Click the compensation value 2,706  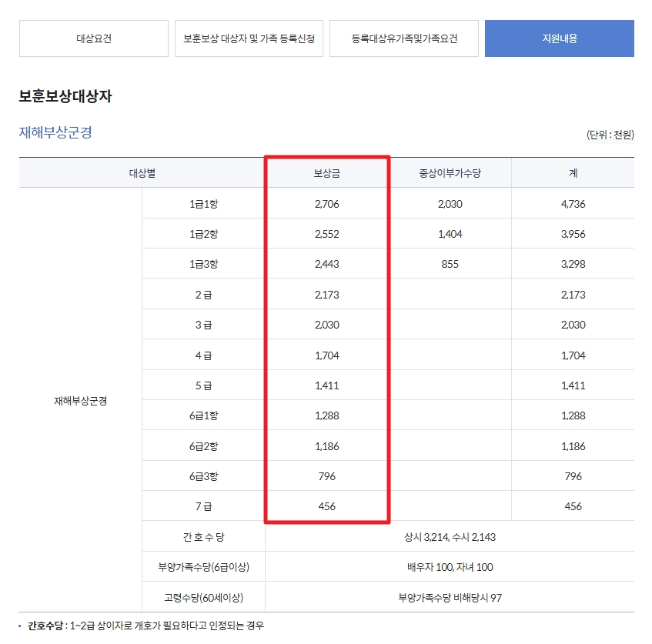click(x=326, y=203)
